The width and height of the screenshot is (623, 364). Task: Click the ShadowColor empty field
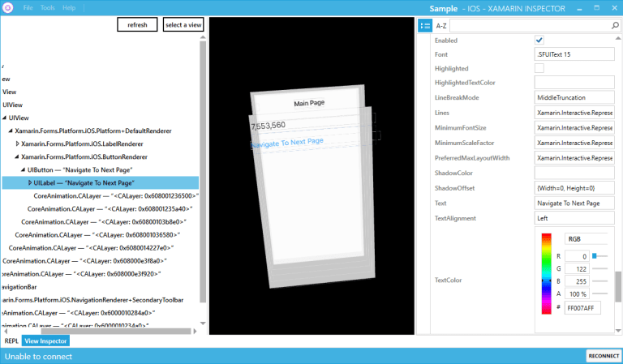point(574,173)
